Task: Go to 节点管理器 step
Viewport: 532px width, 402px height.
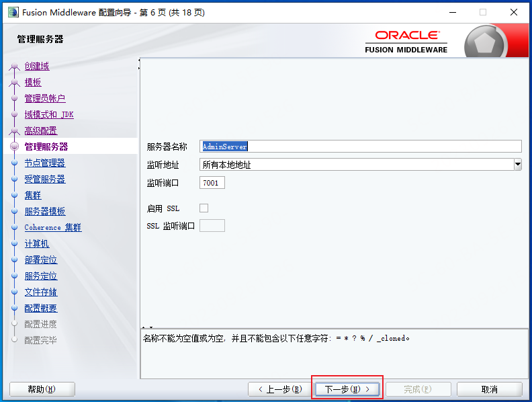Action: click(x=45, y=163)
